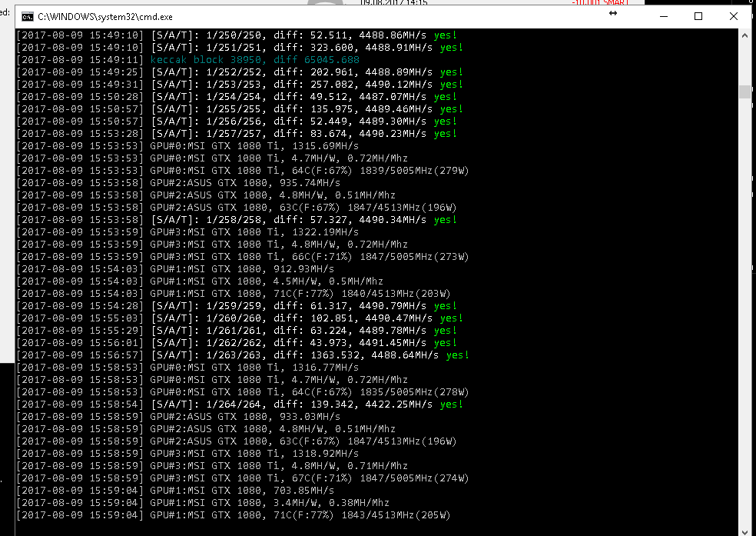Click the share line 1/256/256
This screenshot has height=536, width=756.
tap(237, 121)
